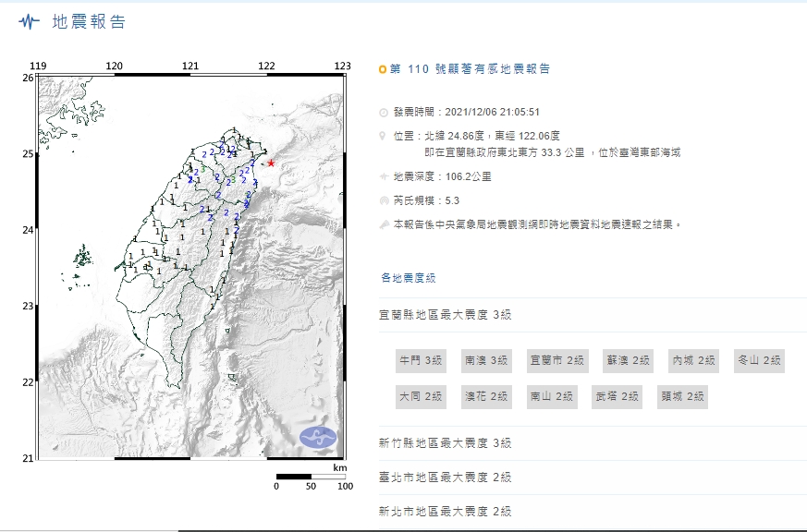Click the seismic waveform icon beside 地震報告
This screenshot has width=807, height=532.
(x=30, y=21)
